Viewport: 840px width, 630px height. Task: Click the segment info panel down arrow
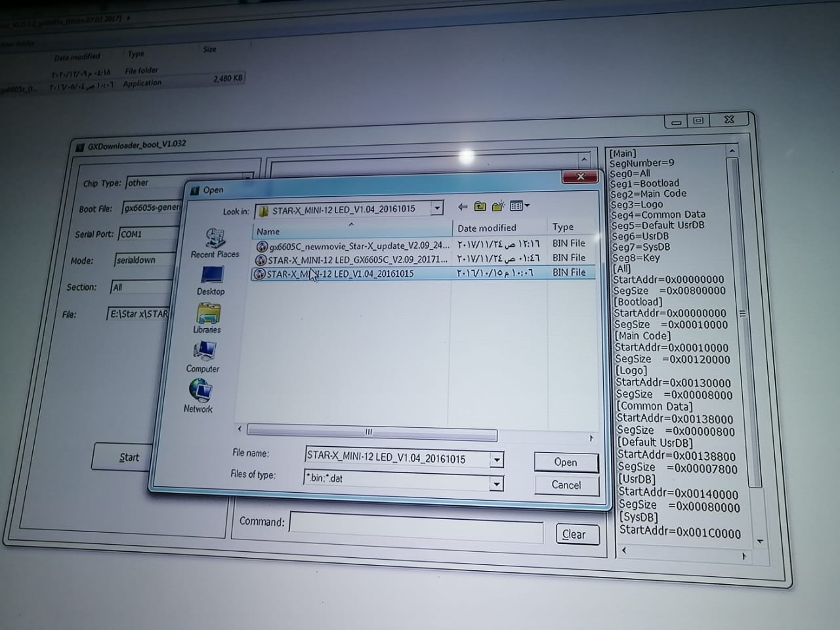760,542
